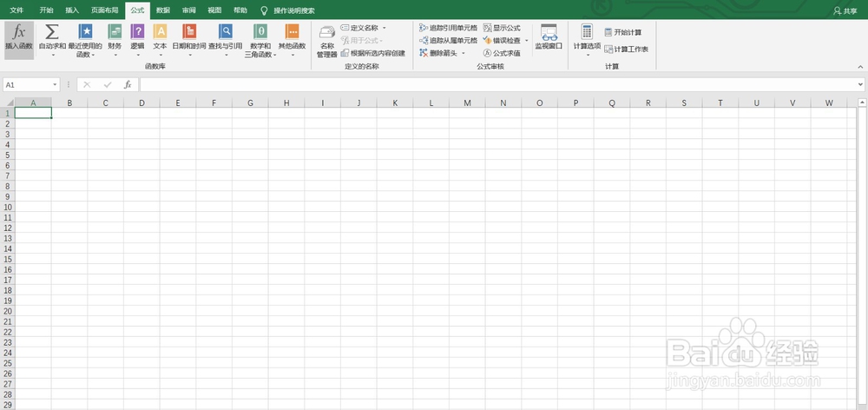Open the File (文件) tab
The height and width of the screenshot is (410, 868).
click(16, 10)
